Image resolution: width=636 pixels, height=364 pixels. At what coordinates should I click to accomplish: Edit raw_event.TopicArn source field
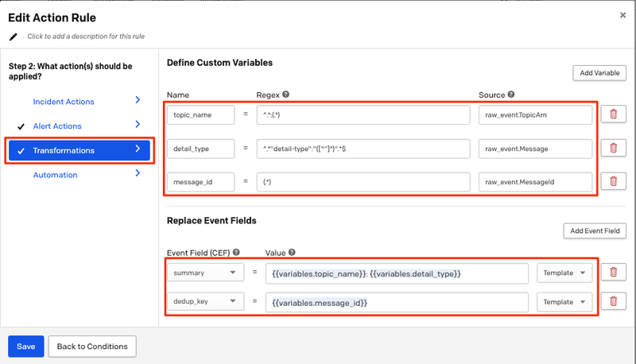pos(535,114)
